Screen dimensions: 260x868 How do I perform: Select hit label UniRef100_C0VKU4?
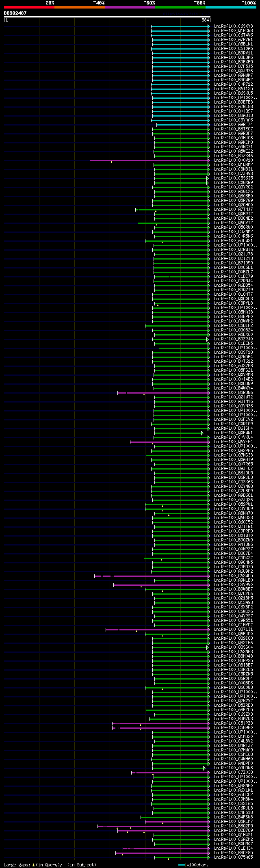[x=233, y=437]
